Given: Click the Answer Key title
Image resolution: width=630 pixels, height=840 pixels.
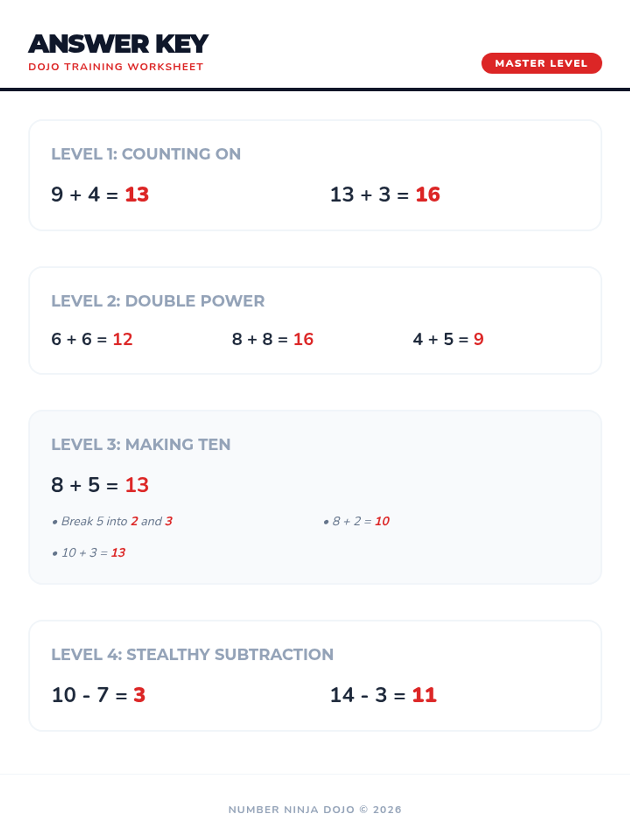Looking at the screenshot, I should [118, 44].
